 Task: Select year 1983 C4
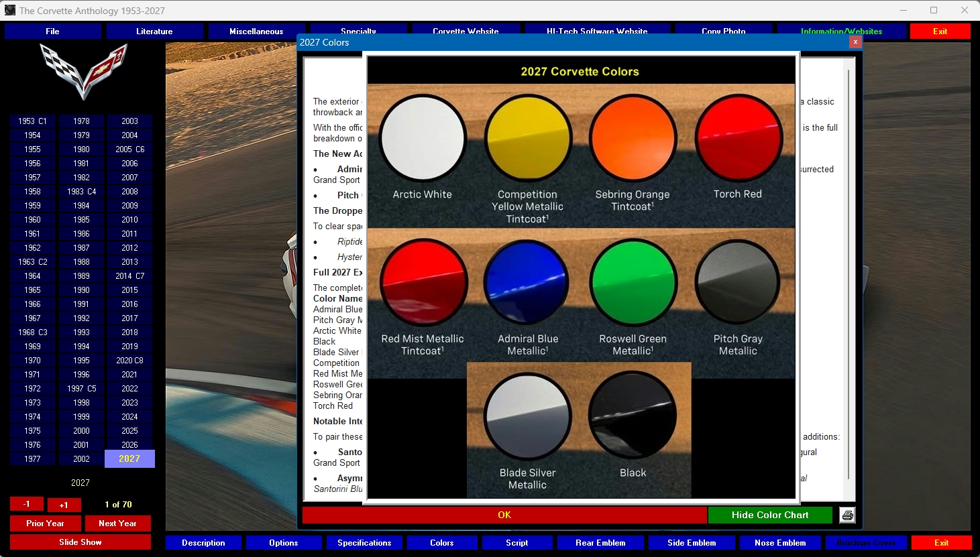point(81,192)
